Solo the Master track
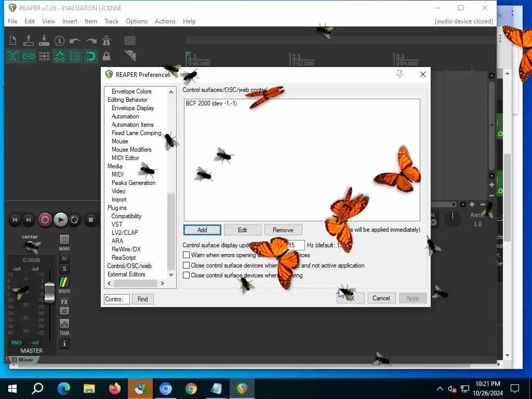This screenshot has width=532, height=399. pos(64,269)
